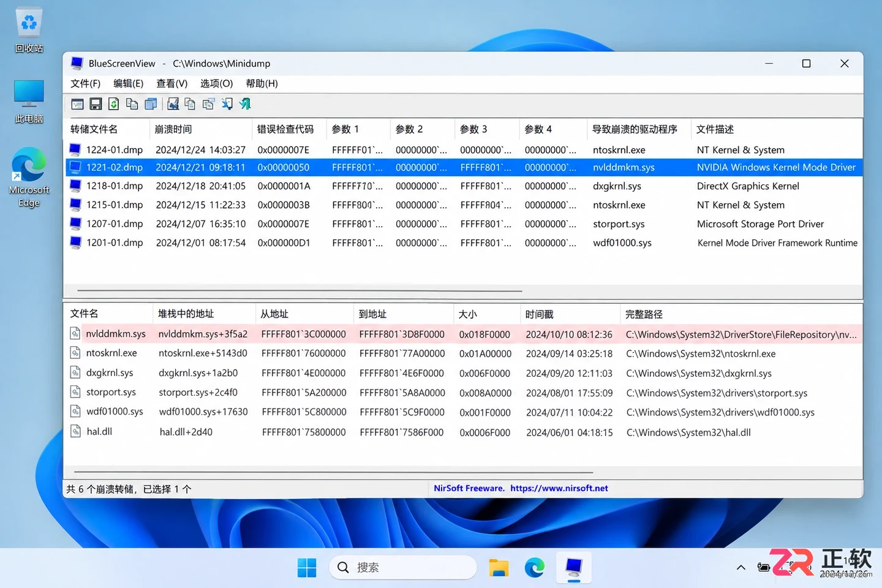The width and height of the screenshot is (882, 588).
Task: Sort by the 崩溃时间 column header
Action: coord(201,129)
